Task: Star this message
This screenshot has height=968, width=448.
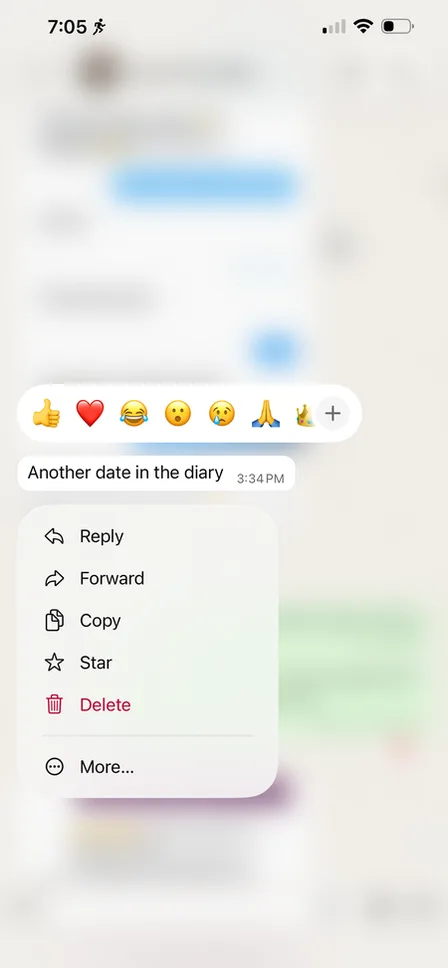Action: click(x=147, y=662)
